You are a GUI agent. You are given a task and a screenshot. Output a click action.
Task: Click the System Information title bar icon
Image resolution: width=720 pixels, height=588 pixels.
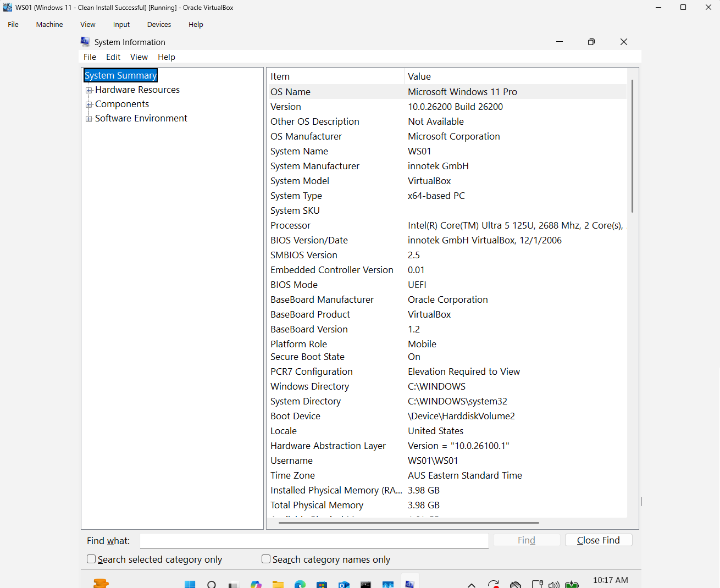[x=85, y=42]
